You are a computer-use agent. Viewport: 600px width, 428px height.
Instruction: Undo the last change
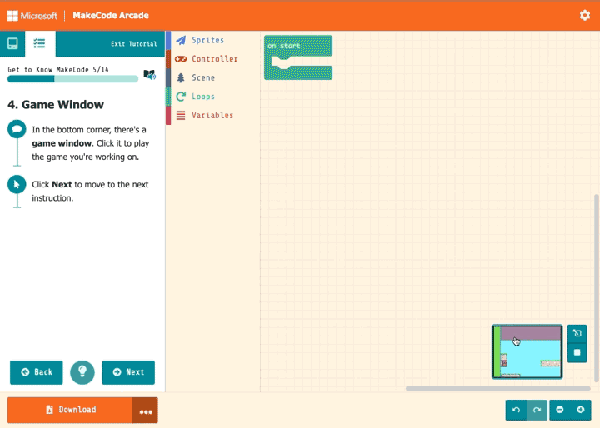[x=516, y=410]
